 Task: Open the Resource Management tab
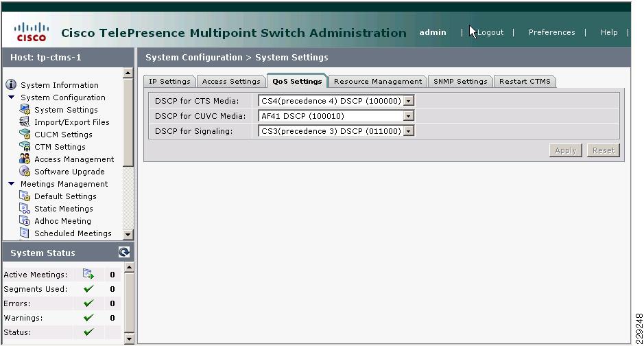[x=378, y=82]
